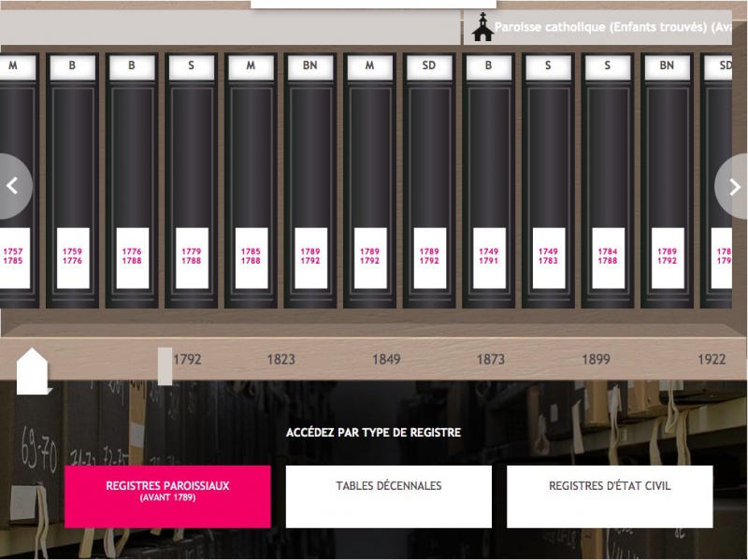Select 1922 on the timeline

click(711, 359)
